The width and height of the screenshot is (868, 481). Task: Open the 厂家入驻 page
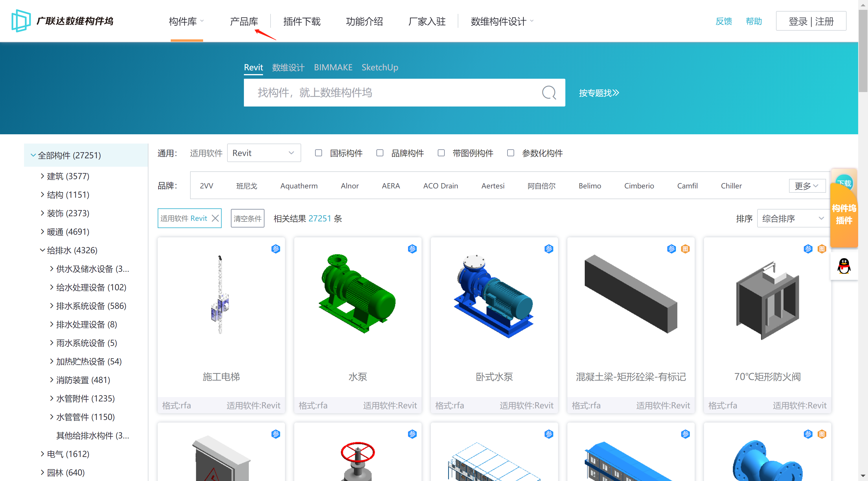pyautogui.click(x=426, y=21)
